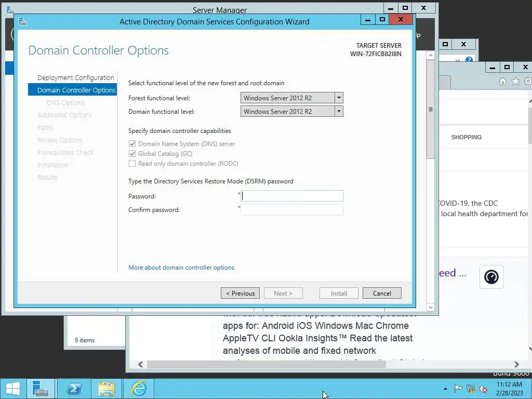Click the taskbar clock showing 11:12 AM
Image resolution: width=532 pixels, height=399 pixels.
click(x=509, y=384)
